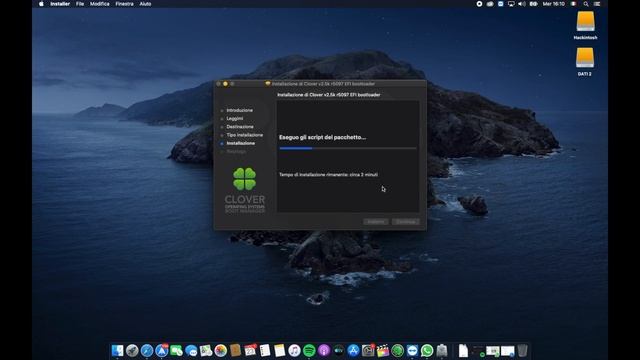Image resolution: width=640 pixels, height=360 pixels.
Task: Open FaceTime green icon in dock
Action: tap(176, 351)
